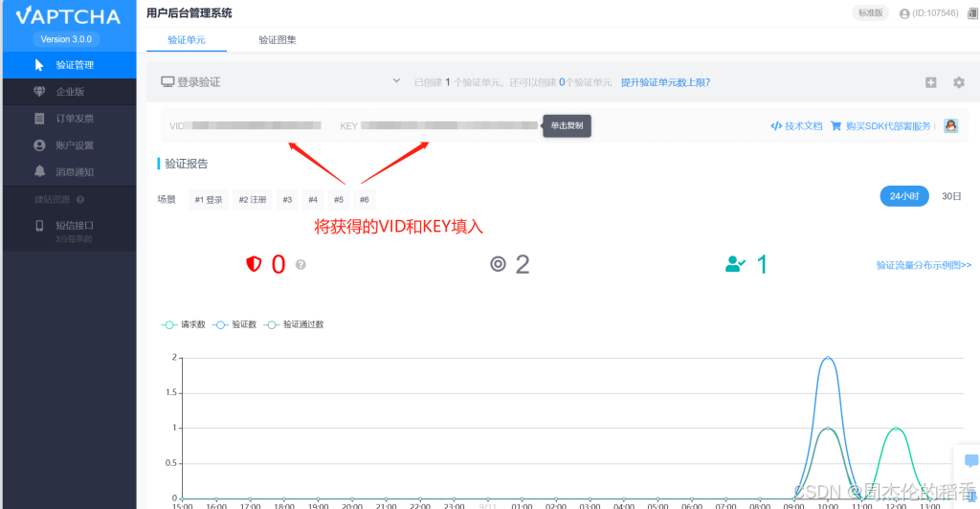Click the help question mark next to 0
Screen dimensions: 980x509
(301, 265)
